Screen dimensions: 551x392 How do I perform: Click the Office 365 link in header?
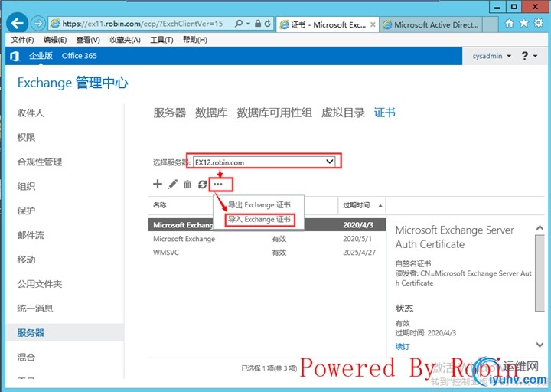(x=79, y=56)
